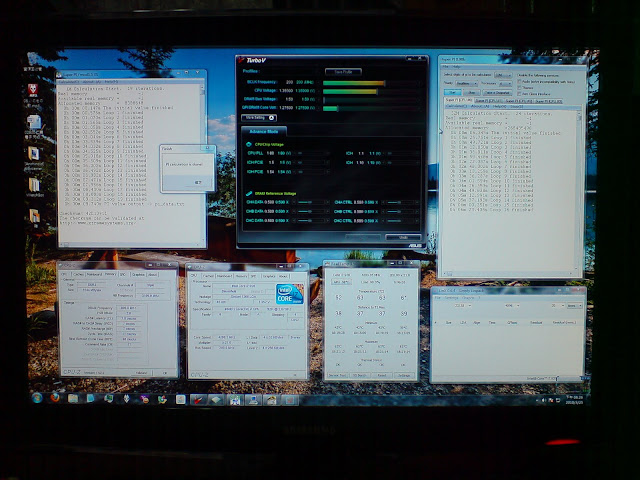640x480 pixels.
Task: Switch to the Super PI [CPU #3] tab
Action: click(549, 100)
